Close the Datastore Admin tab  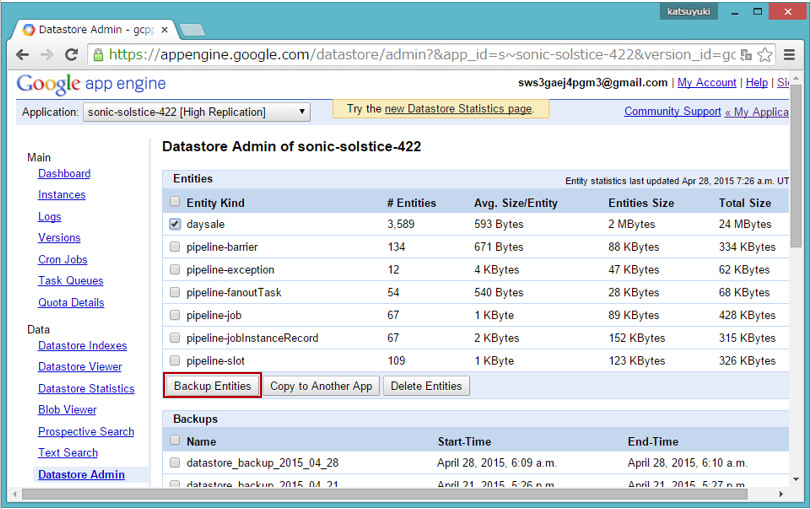(x=164, y=30)
